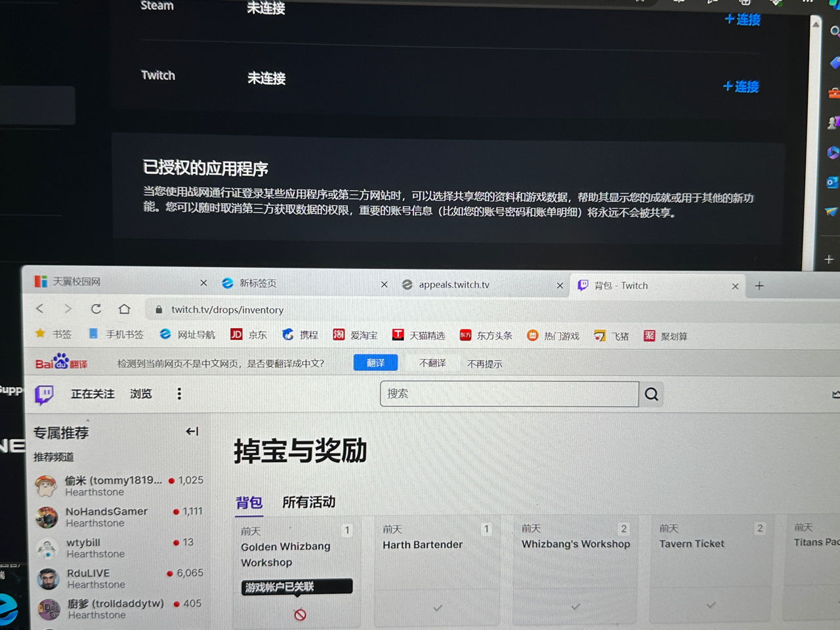
Task: Collapse the 专属推荐 sidebar with the arrow
Action: pos(192,431)
